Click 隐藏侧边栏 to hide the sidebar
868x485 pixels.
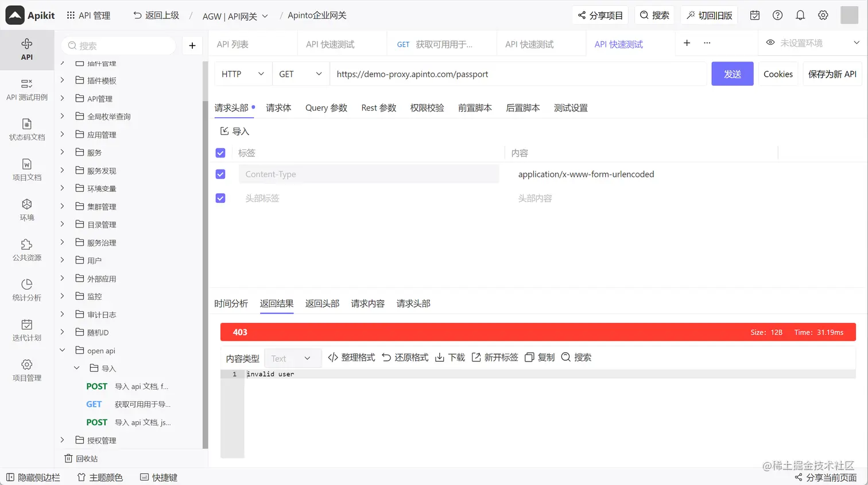pos(33,478)
